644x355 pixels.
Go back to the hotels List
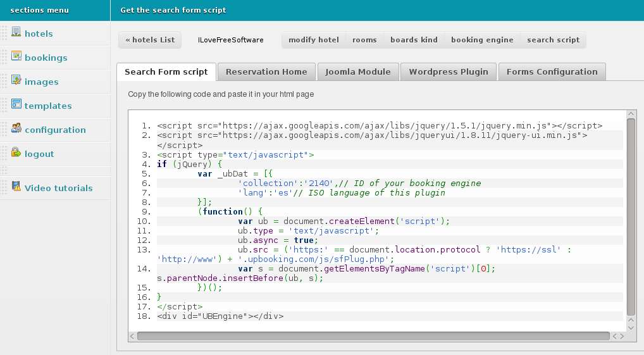[150, 40]
